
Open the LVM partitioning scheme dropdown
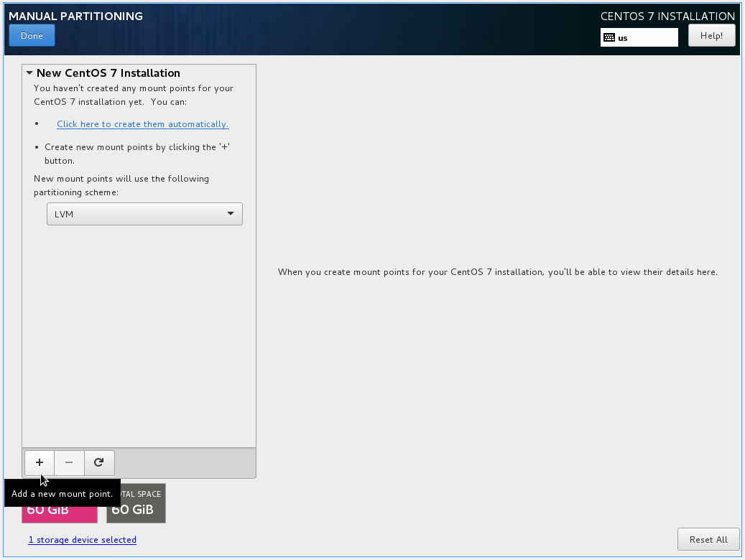[144, 214]
